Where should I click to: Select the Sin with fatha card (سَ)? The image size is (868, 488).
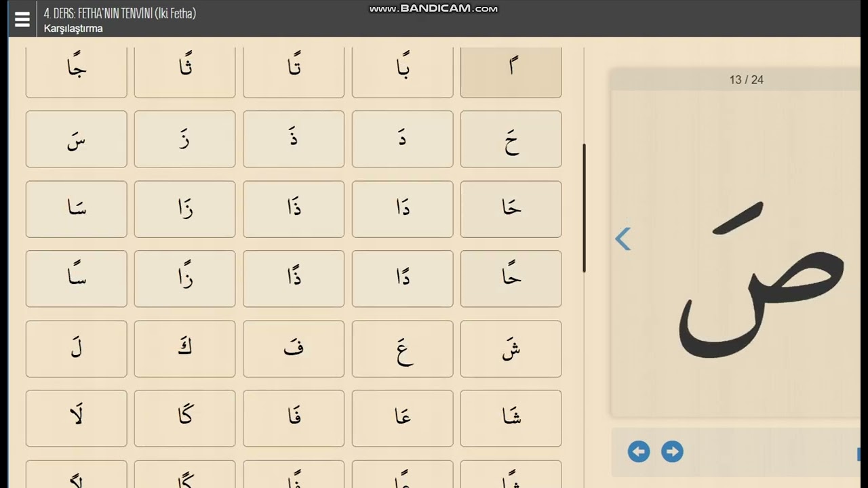(76, 139)
